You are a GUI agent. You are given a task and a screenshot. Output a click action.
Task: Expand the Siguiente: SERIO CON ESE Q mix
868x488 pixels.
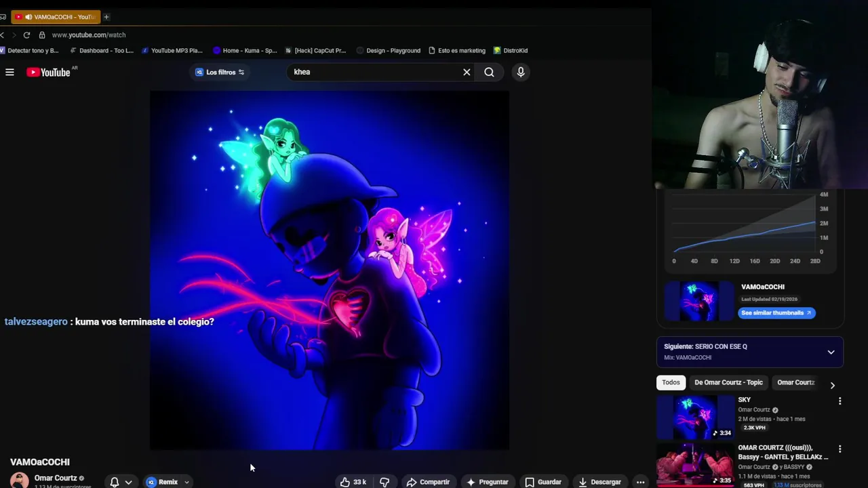[x=831, y=352]
